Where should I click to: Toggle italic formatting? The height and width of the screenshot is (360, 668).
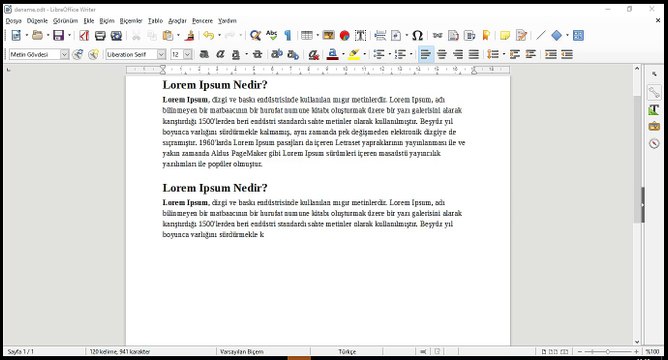click(220, 54)
